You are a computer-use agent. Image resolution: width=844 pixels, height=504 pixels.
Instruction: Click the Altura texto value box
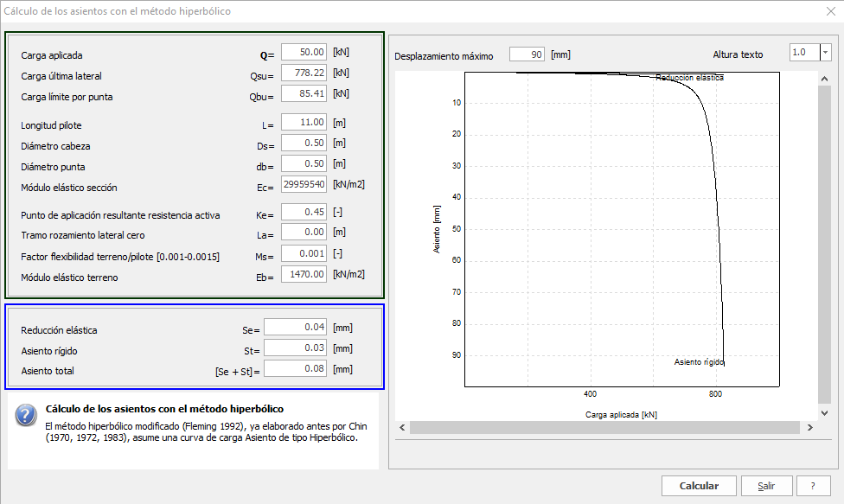pyautogui.click(x=804, y=53)
